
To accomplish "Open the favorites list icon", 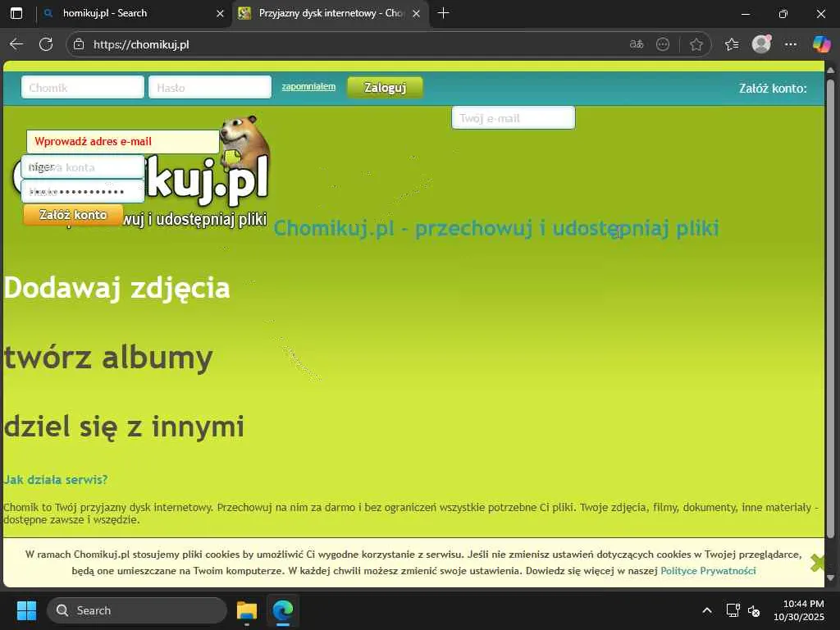I will pyautogui.click(x=731, y=44).
